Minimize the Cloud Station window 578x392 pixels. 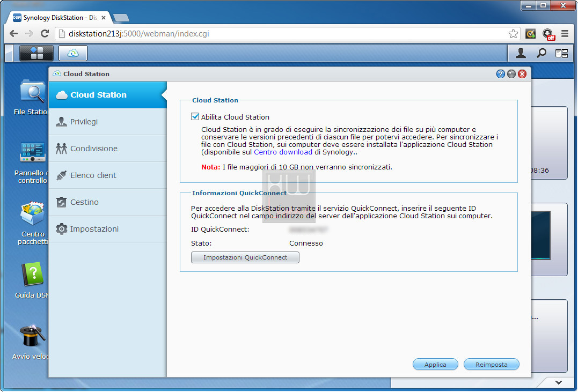click(511, 74)
